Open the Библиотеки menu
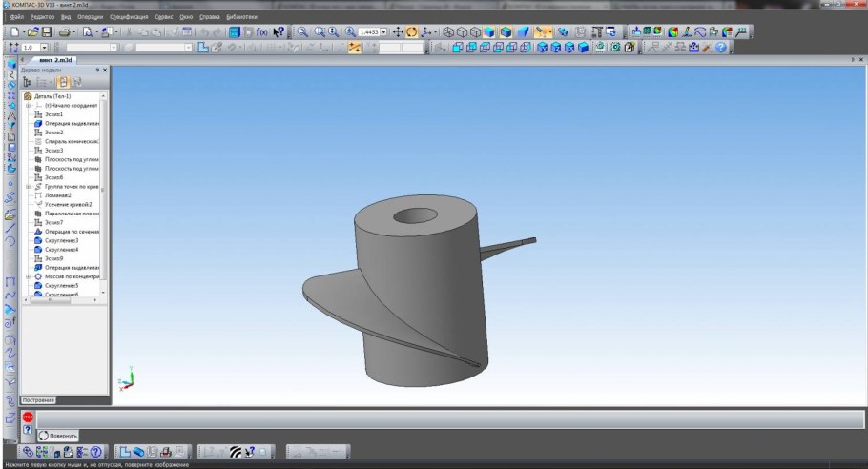This screenshot has width=868, height=469. 242,17
